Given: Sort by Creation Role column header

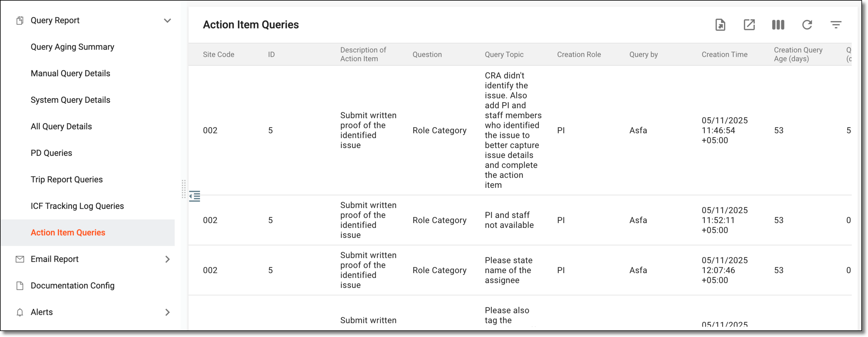Looking at the screenshot, I should pyautogui.click(x=579, y=55).
